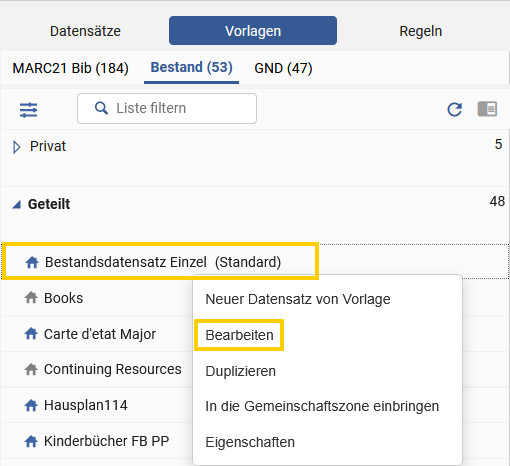
Task: Choose Duplizieren in the context menu
Action: [241, 371]
